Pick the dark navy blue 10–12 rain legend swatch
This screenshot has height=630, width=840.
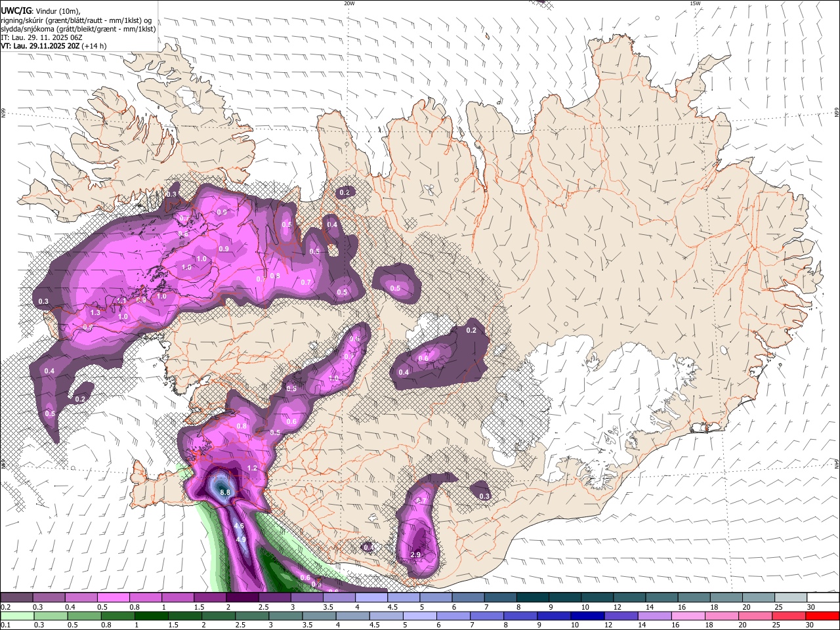[586, 616]
